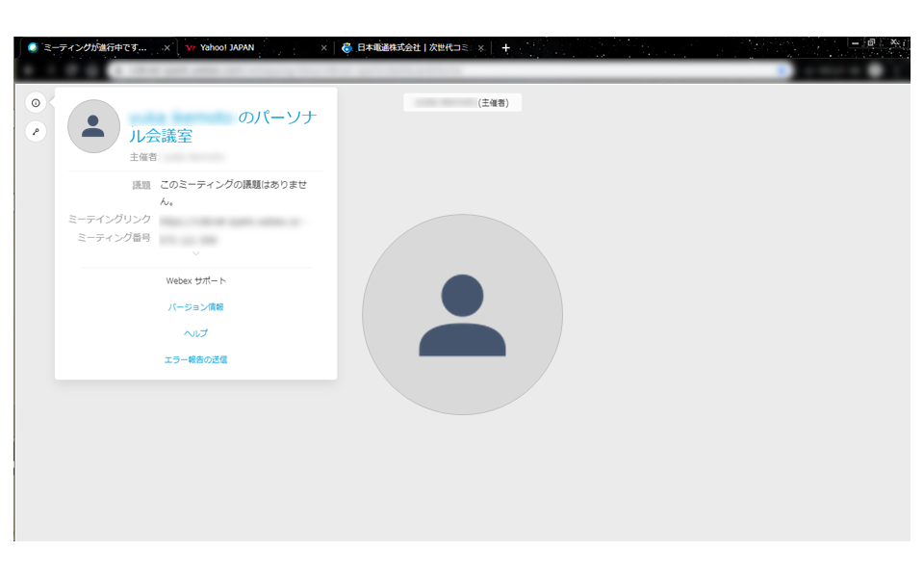The width and height of the screenshot is (924, 578).
Task: Click the meeting info (i) icon
Action: tap(36, 103)
